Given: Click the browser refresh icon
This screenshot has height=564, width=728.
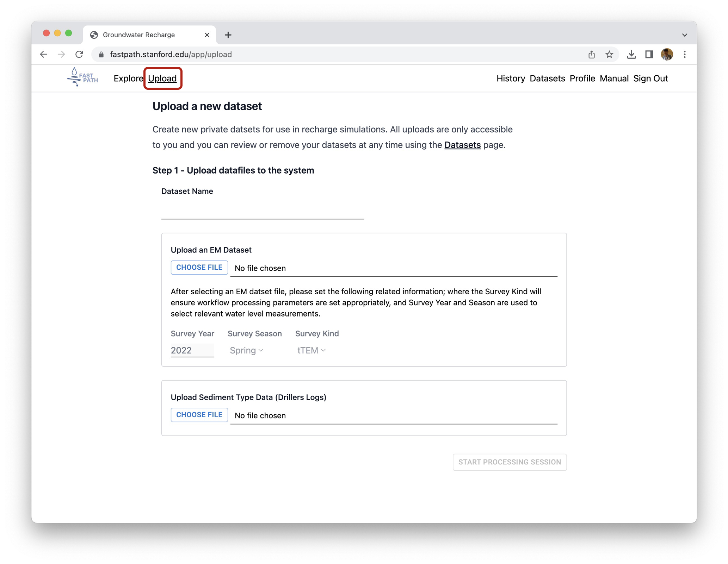Looking at the screenshot, I should click(80, 54).
